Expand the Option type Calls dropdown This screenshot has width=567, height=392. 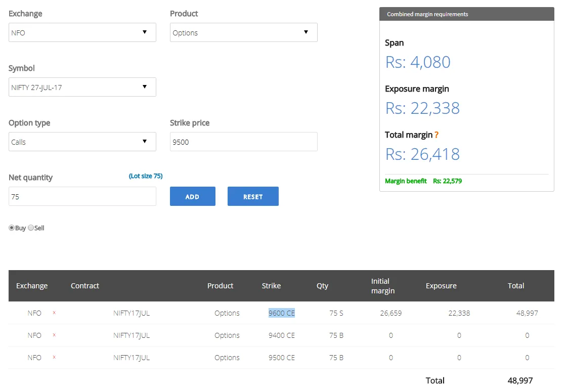[82, 142]
